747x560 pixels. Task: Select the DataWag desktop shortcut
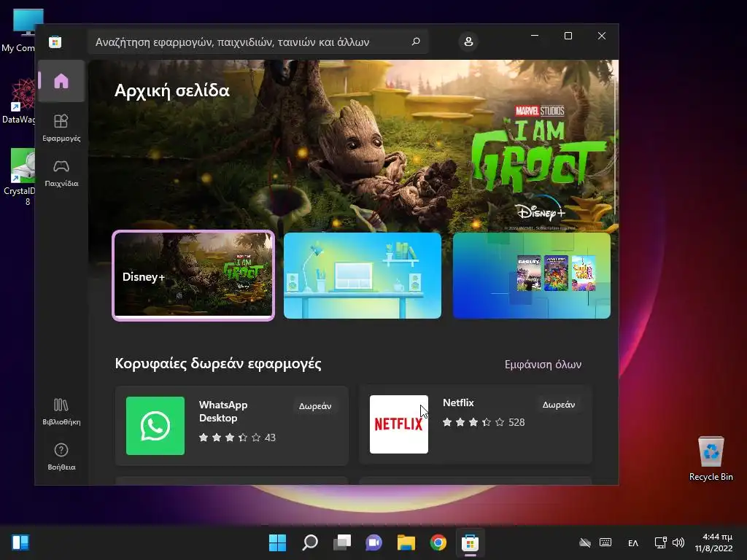[19, 101]
